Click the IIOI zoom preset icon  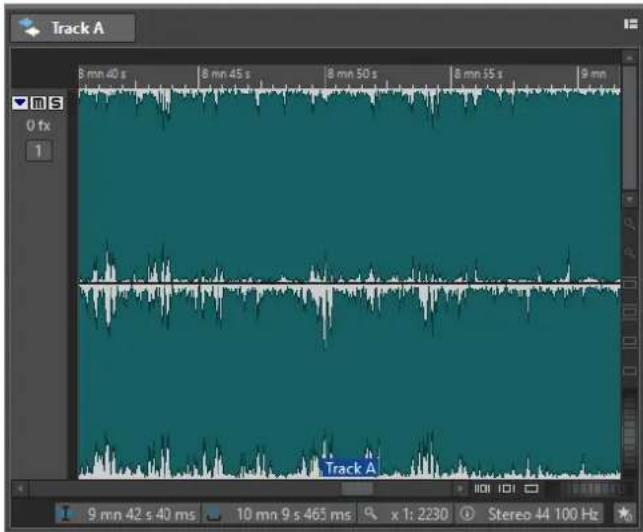[482, 489]
